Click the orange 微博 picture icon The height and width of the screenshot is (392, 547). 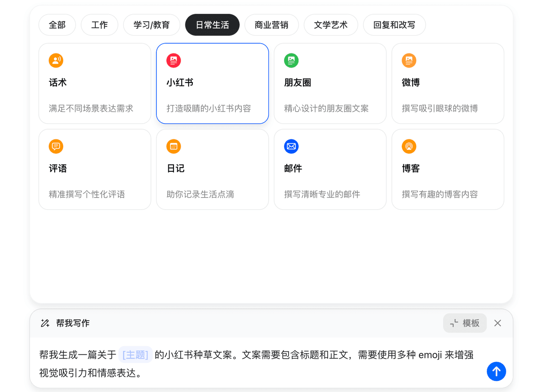pyautogui.click(x=409, y=60)
